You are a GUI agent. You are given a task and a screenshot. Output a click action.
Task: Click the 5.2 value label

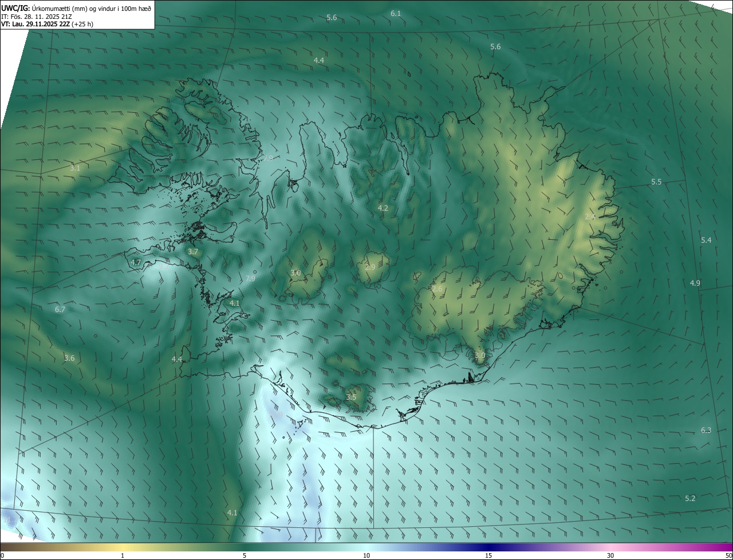690,499
